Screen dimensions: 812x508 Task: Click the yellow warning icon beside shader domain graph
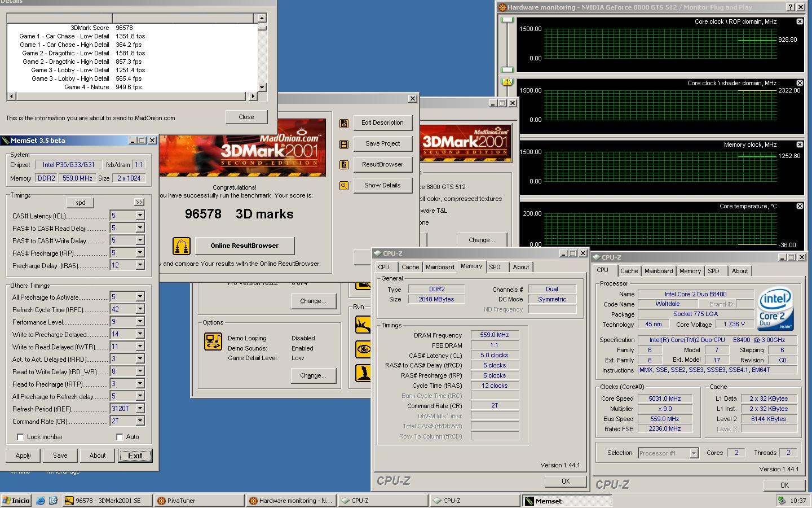point(507,82)
